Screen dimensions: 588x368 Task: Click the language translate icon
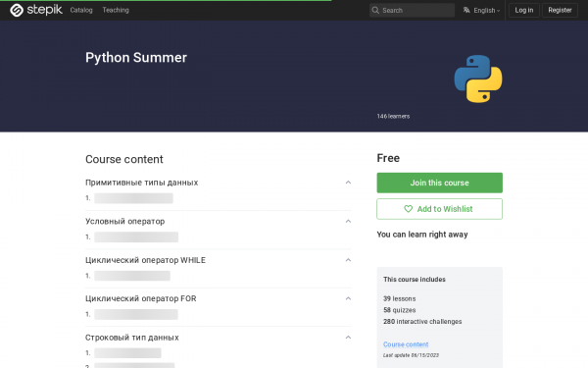[x=466, y=10]
